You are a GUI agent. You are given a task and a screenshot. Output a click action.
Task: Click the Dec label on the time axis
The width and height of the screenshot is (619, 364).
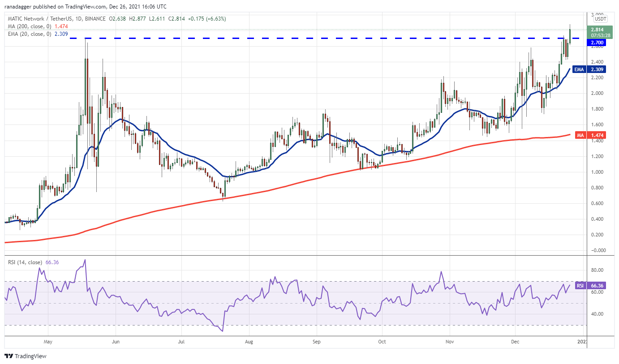tap(515, 342)
